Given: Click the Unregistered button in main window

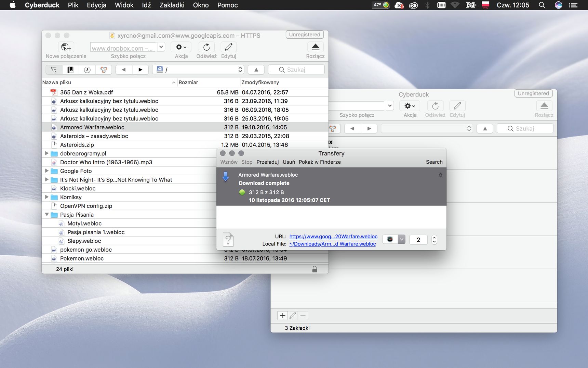Looking at the screenshot, I should [x=305, y=35].
